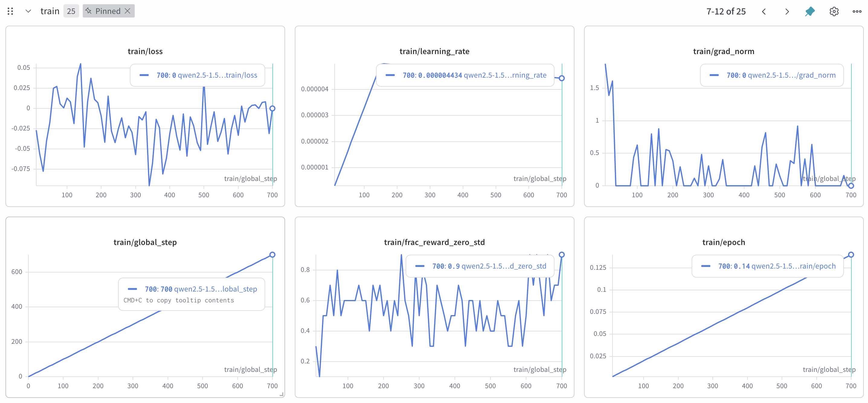Click step 700 marker on frac_reward_zero_std chart
The height and width of the screenshot is (403, 868).
click(561, 255)
